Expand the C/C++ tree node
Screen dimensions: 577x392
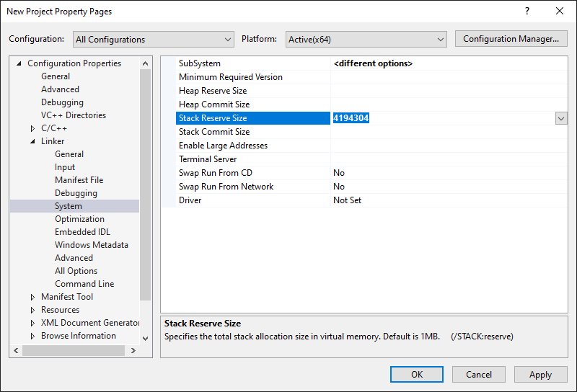(32, 128)
